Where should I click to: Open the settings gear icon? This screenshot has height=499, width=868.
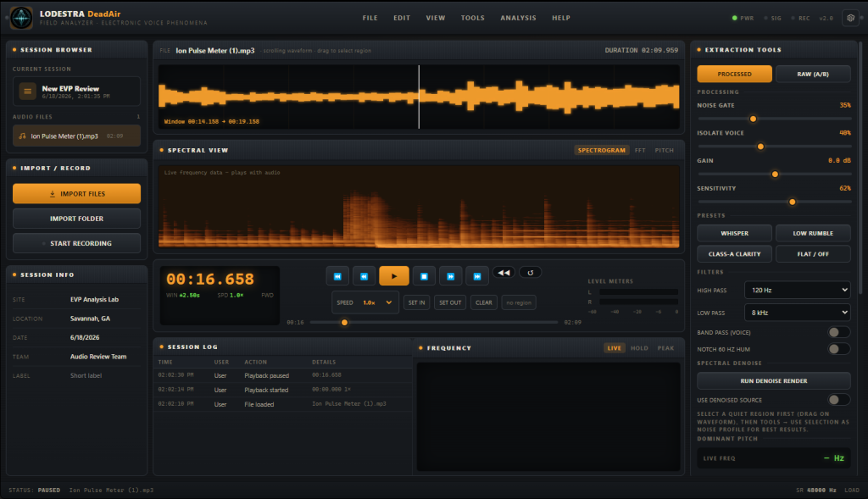[851, 18]
